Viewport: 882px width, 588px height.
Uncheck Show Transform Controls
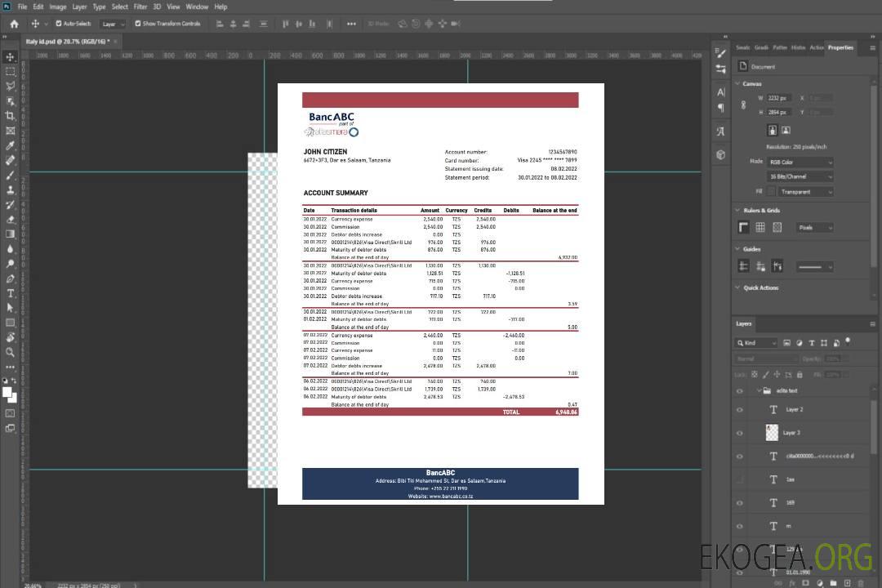tap(137, 24)
